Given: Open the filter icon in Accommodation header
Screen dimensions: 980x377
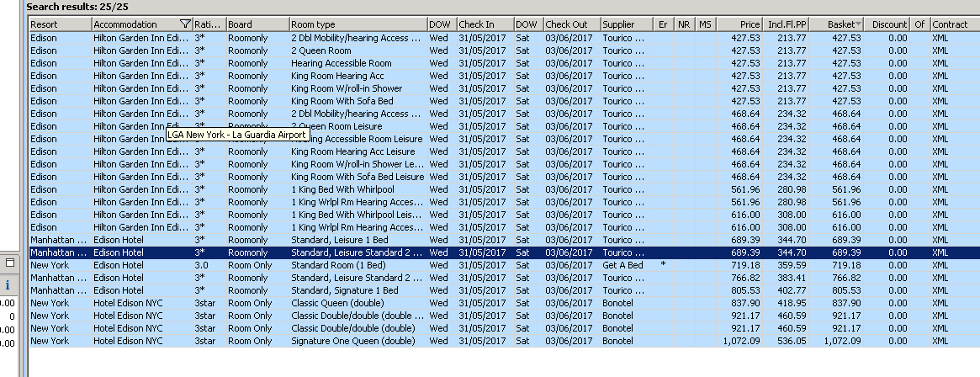Looking at the screenshot, I should 184,24.
